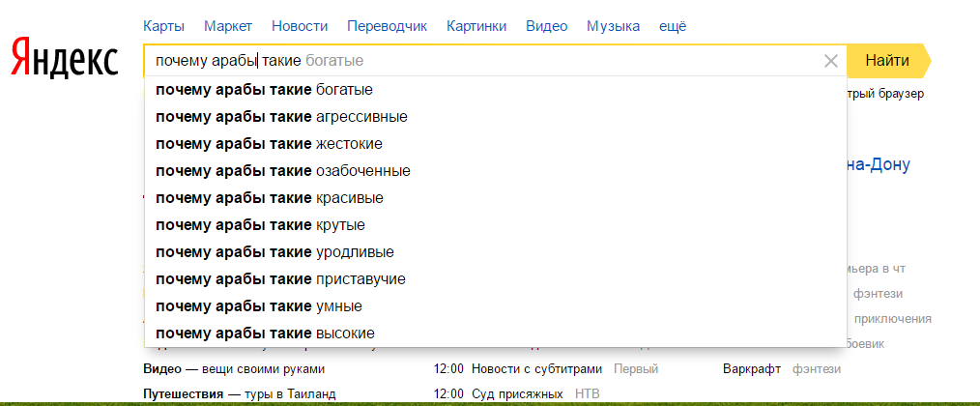Select the suggestion ending with богатые

point(264,90)
